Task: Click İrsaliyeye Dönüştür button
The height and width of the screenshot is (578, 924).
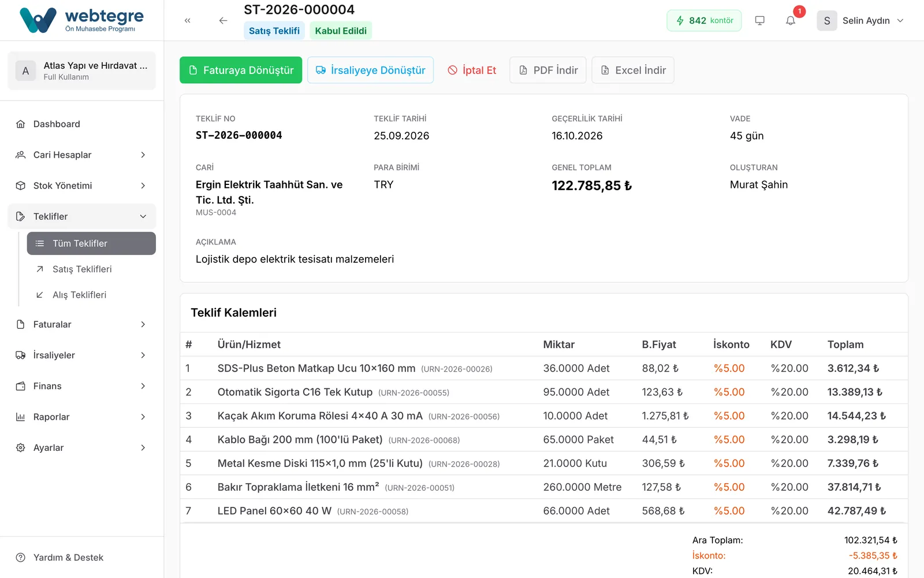Action: tap(370, 70)
